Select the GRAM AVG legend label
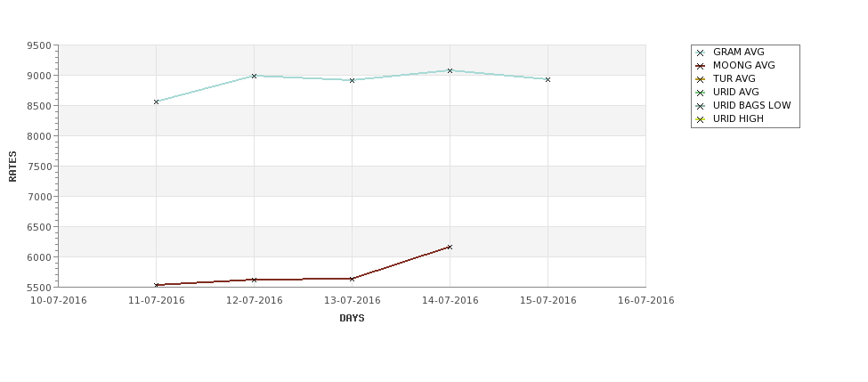The width and height of the screenshot is (868, 382). 738,52
